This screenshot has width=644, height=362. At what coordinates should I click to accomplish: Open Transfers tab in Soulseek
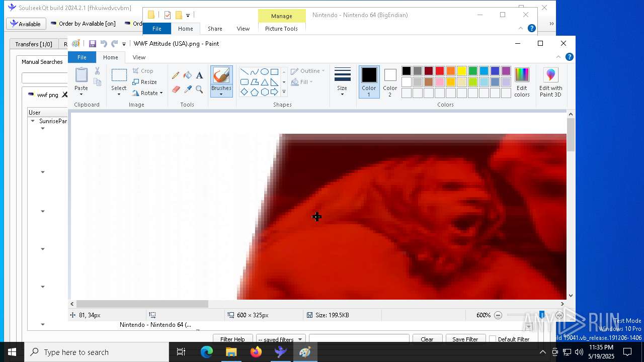coord(34,44)
